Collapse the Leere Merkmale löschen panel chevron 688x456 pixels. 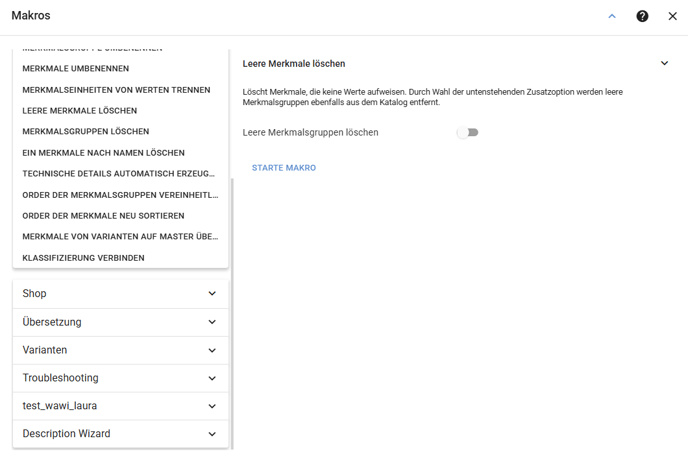pyautogui.click(x=664, y=63)
